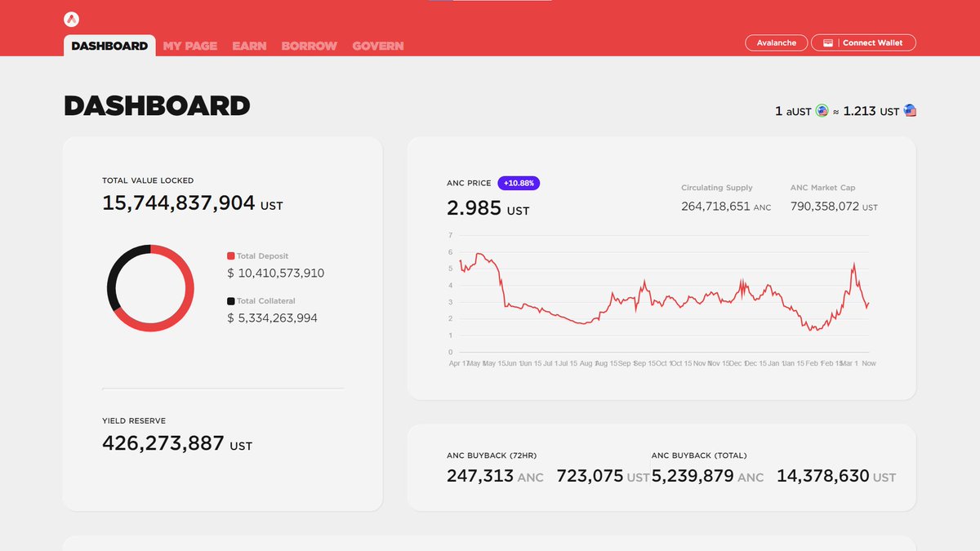Image resolution: width=980 pixels, height=551 pixels.
Task: Click the Total Deposit legend label
Action: 262,256
